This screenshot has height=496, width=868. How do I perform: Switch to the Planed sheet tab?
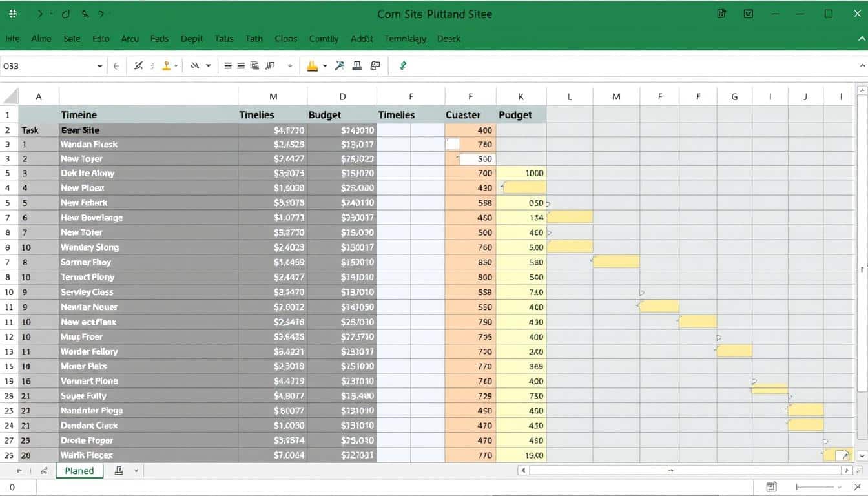point(79,471)
